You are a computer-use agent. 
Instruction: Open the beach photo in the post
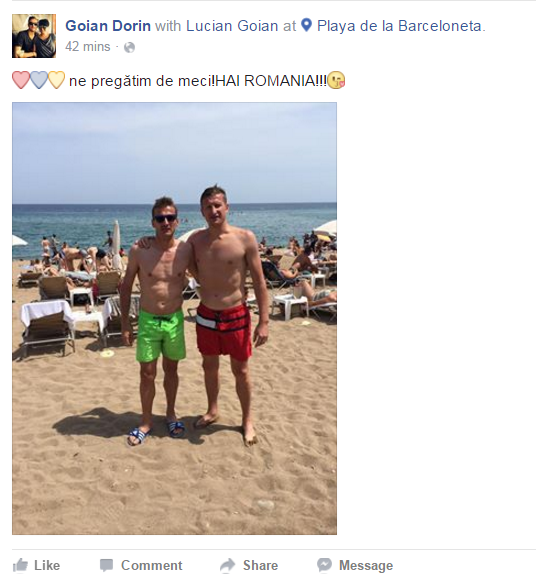pyautogui.click(x=175, y=318)
